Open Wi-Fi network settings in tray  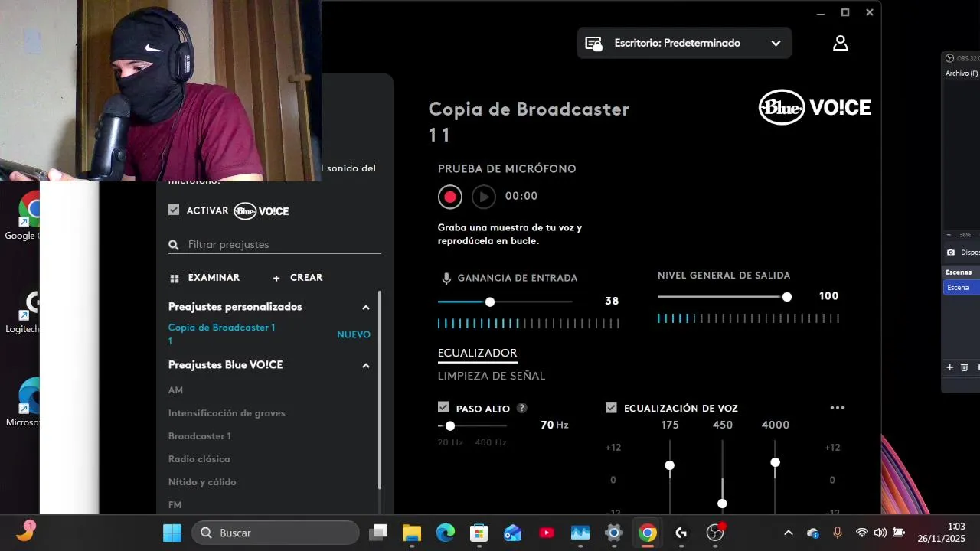click(862, 533)
